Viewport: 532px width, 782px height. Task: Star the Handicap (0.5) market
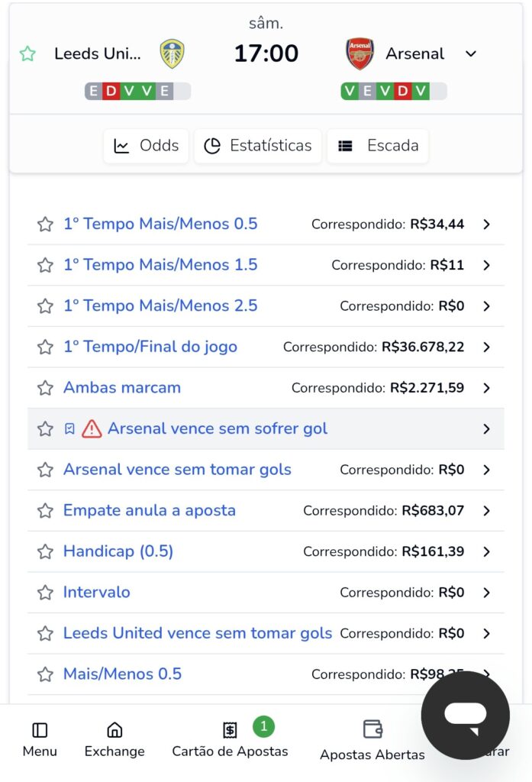(x=44, y=551)
